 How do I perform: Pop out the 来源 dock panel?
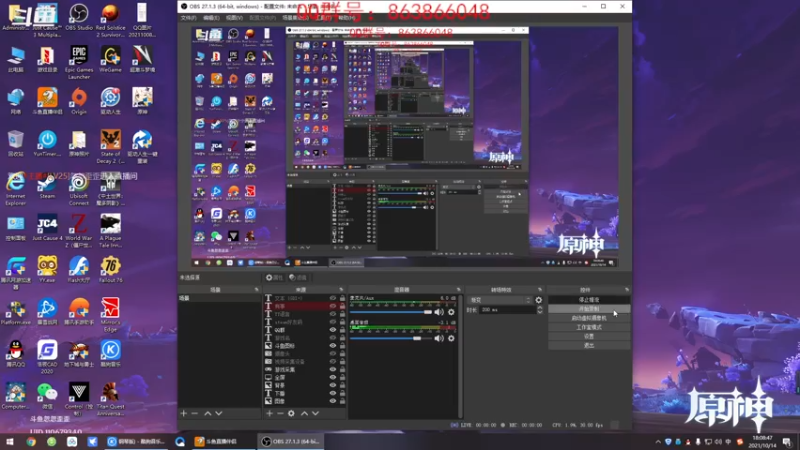pos(341,290)
